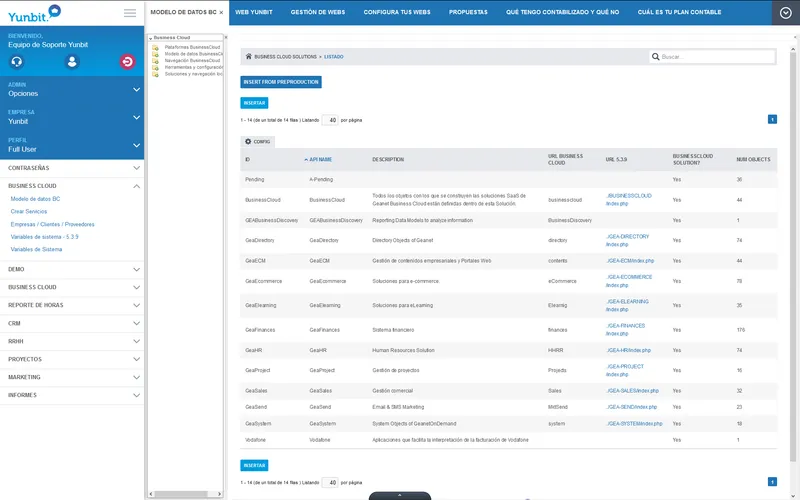The image size is (800, 500).
Task: Switch to the Gestión de Webs tab
Action: [318, 12]
